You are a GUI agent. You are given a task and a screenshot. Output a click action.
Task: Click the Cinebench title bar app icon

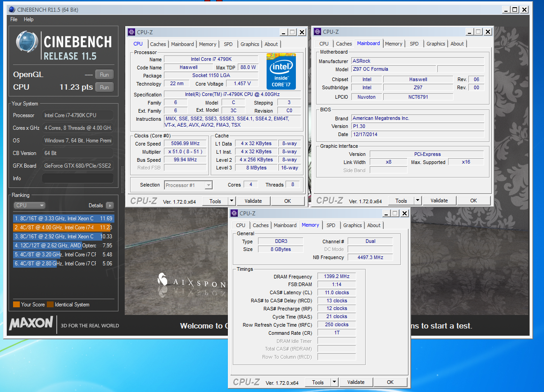click(x=11, y=9)
